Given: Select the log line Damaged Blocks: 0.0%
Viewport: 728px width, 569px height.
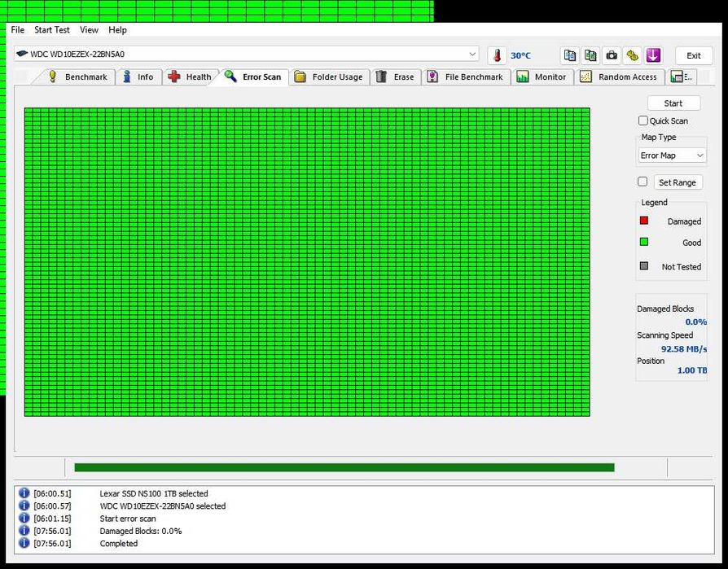Looking at the screenshot, I should click(x=141, y=531).
